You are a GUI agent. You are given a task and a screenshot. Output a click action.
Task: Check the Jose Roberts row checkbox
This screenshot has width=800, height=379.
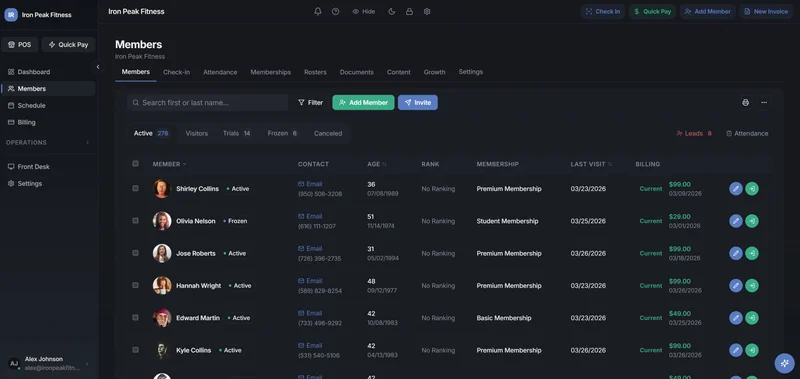(x=135, y=253)
